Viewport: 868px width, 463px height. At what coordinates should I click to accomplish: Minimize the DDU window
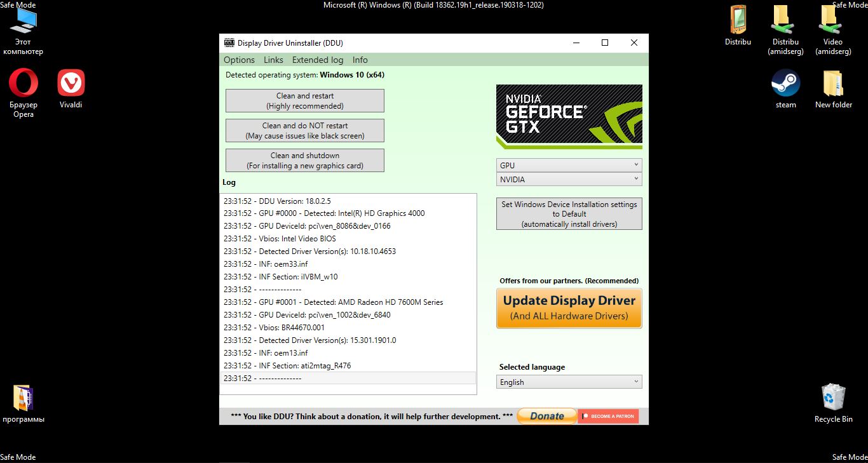pyautogui.click(x=576, y=43)
